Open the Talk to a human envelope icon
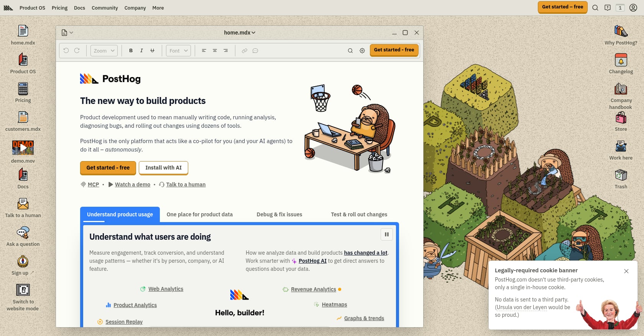The height and width of the screenshot is (336, 644). [23, 208]
